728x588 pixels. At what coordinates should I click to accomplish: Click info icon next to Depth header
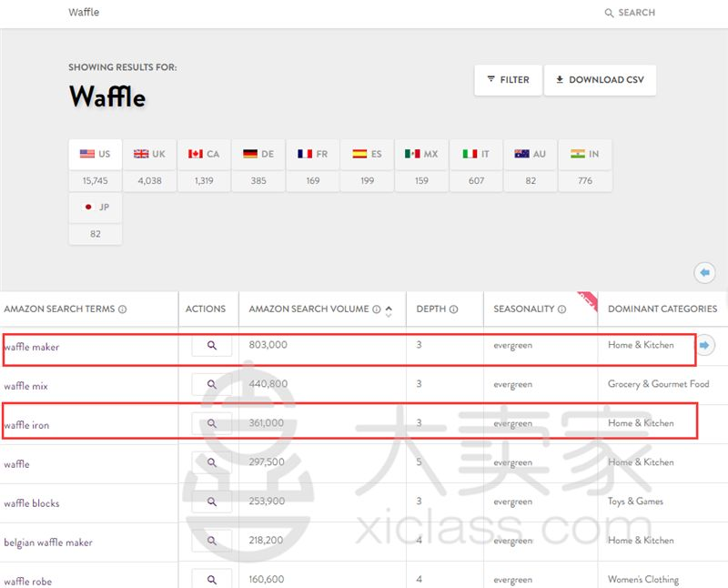tap(453, 309)
